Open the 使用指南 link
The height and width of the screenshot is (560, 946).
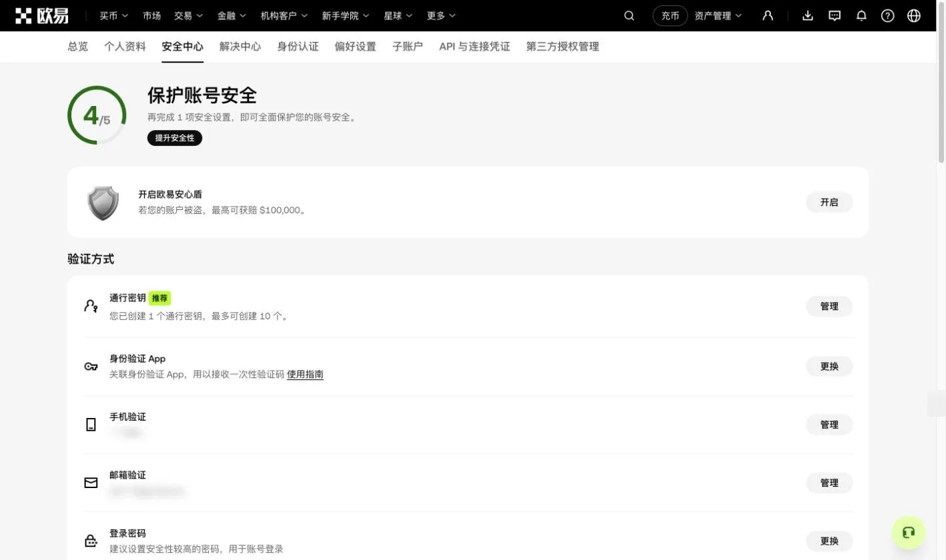coord(306,375)
